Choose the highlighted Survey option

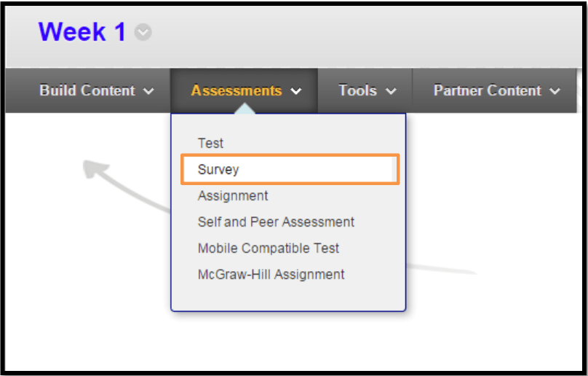218,170
